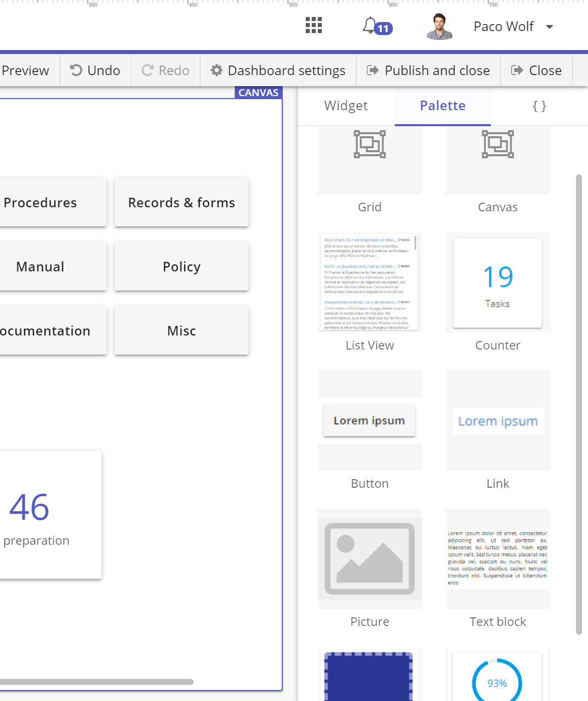This screenshot has height=701, width=588.
Task: Click the Canvas label text in palette
Action: 498,207
